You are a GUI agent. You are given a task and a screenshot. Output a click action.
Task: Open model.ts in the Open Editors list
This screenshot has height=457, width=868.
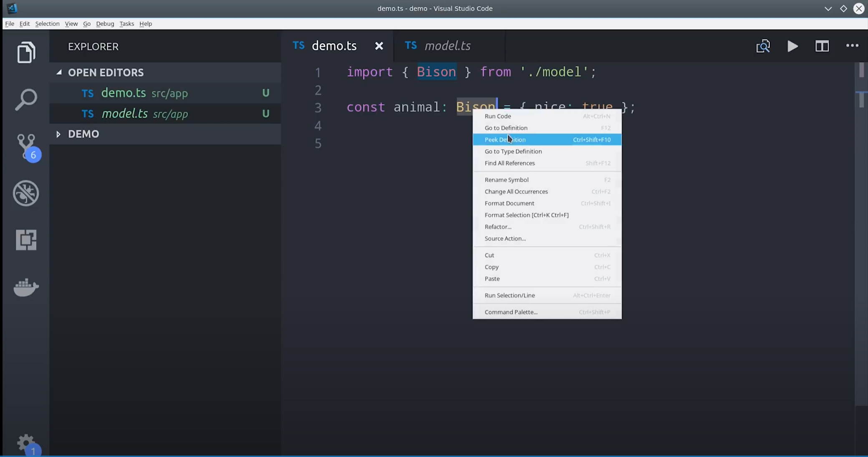point(124,114)
